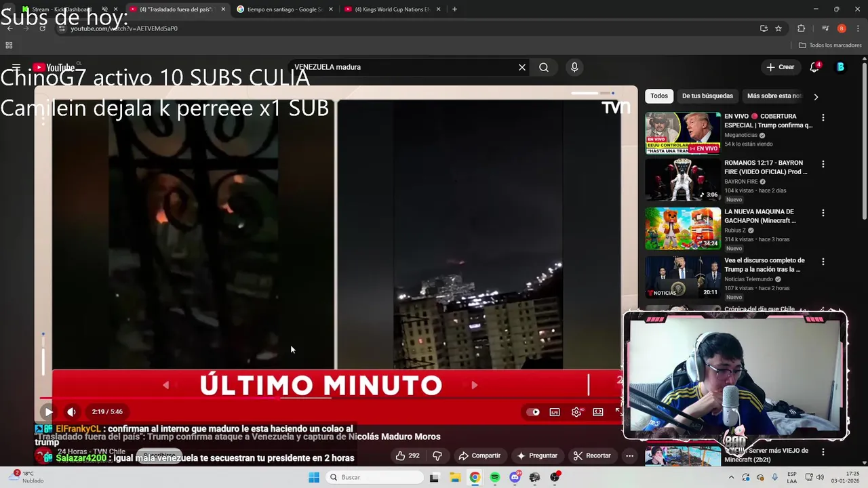This screenshot has width=868, height=488.
Task: Open YouTube notifications bell
Action: point(814,67)
